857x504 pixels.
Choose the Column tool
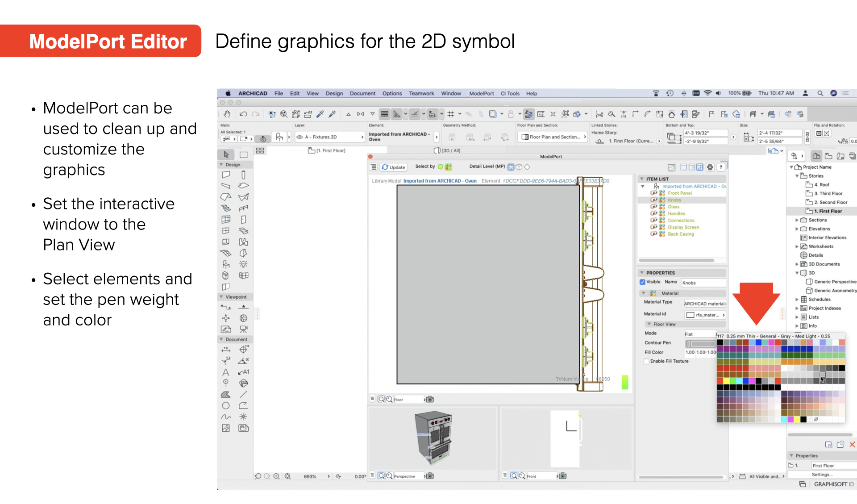(x=243, y=175)
